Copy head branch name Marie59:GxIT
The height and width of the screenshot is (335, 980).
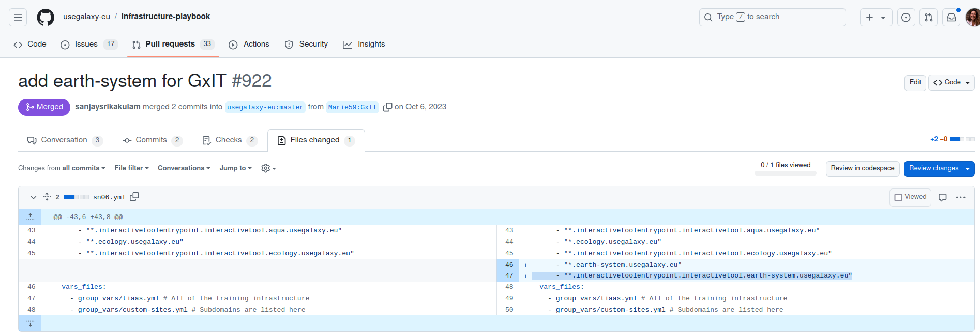coord(387,107)
